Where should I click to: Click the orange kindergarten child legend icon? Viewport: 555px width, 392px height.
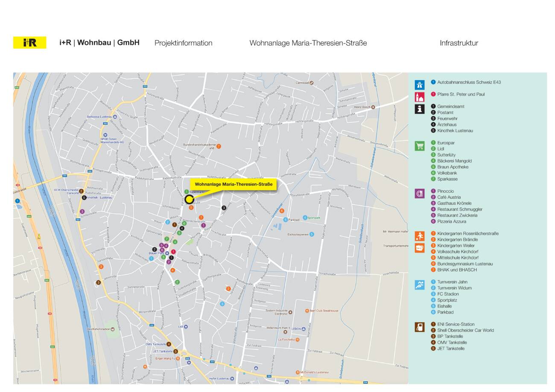pos(420,236)
